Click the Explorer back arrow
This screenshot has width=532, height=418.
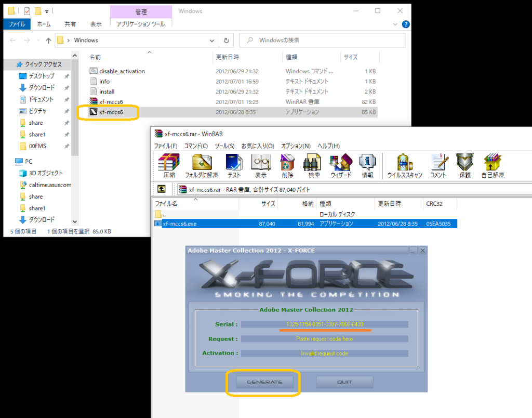[13, 41]
